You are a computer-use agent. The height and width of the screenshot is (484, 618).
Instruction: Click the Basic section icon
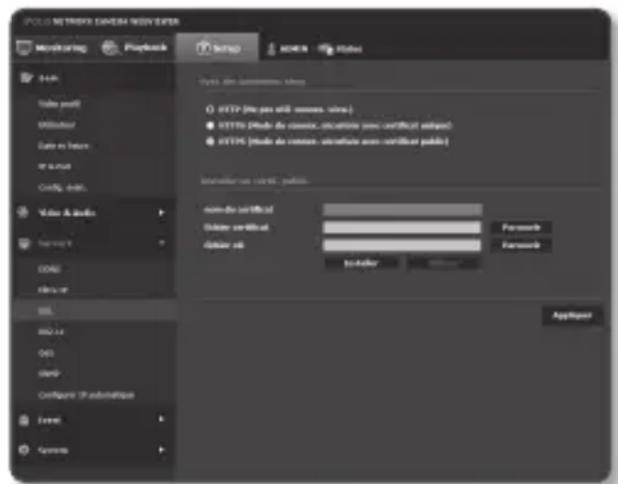coord(26,78)
